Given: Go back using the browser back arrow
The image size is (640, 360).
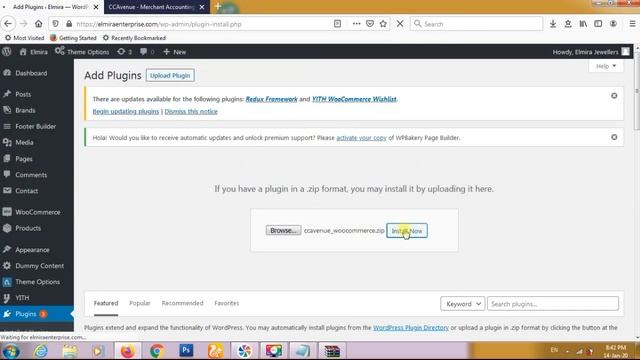Looking at the screenshot, I should pyautogui.click(x=8, y=24).
